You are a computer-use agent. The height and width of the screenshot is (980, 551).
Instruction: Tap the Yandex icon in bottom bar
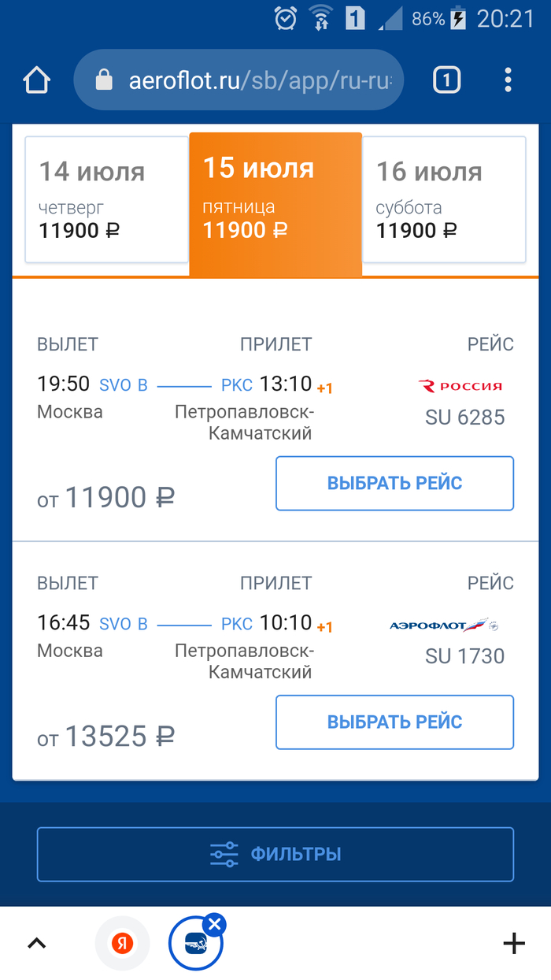coord(122,943)
